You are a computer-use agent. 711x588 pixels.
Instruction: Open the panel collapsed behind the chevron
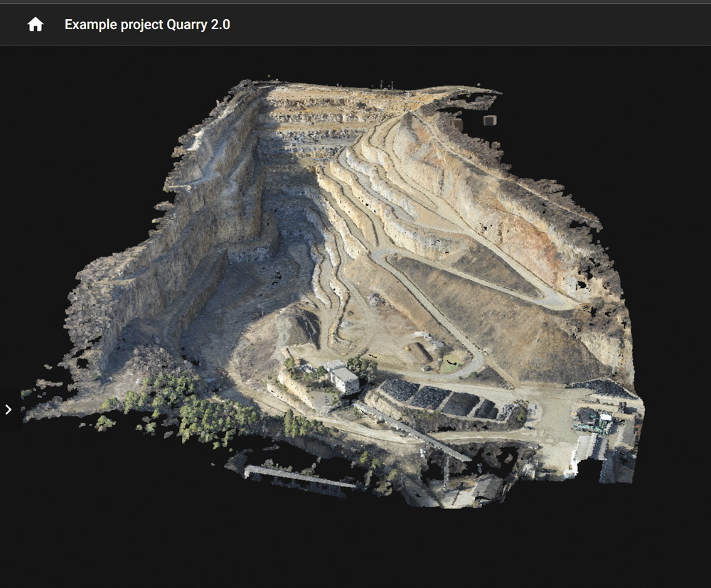8,409
